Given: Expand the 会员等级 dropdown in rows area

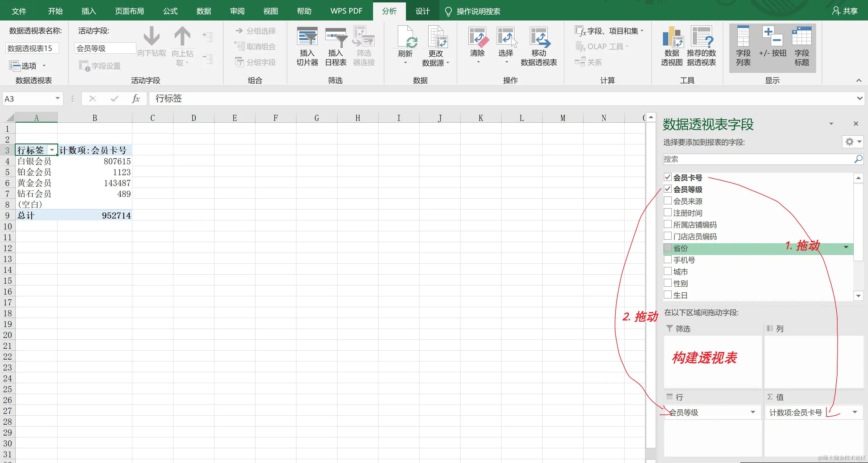Looking at the screenshot, I should coord(753,412).
